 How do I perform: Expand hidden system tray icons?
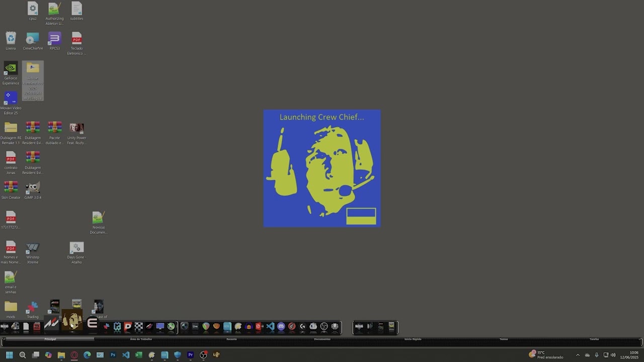578,355
